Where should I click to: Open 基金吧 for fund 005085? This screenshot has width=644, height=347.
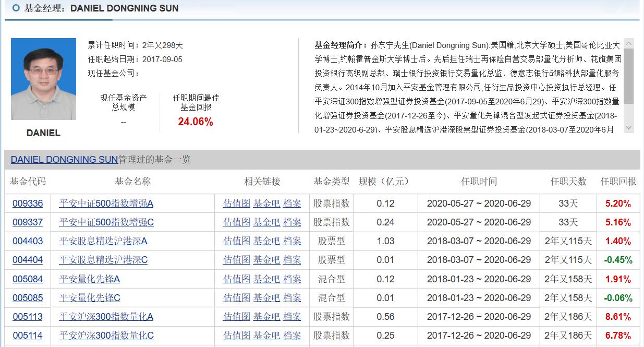click(267, 298)
